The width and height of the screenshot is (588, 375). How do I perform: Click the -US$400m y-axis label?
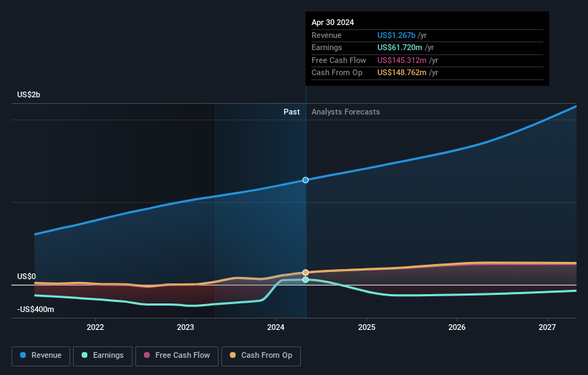click(x=36, y=309)
